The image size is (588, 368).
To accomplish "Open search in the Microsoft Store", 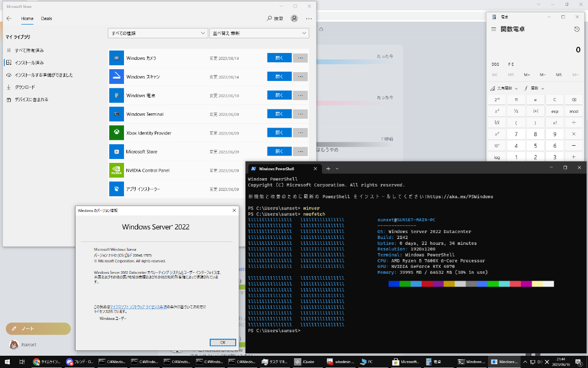I will [x=274, y=18].
